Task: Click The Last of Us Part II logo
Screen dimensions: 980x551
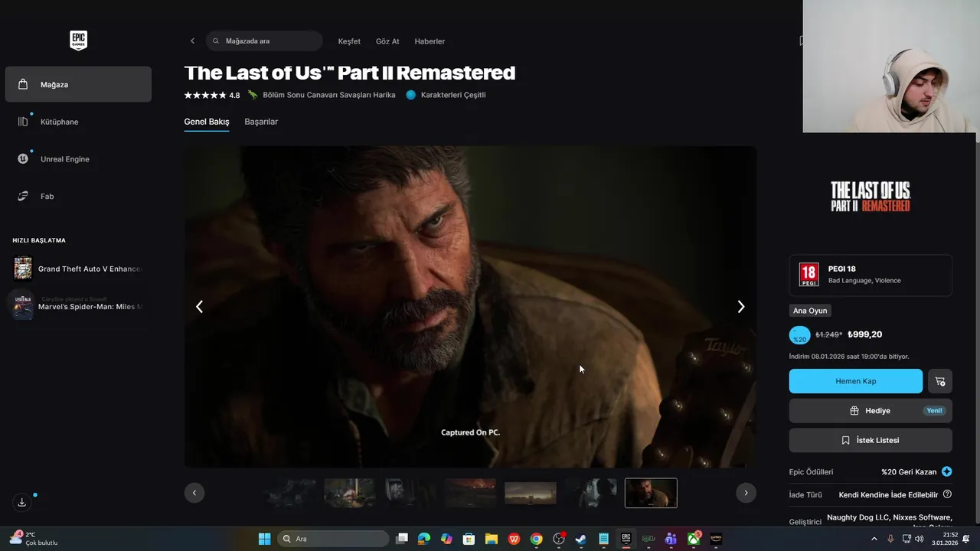Action: [871, 197]
